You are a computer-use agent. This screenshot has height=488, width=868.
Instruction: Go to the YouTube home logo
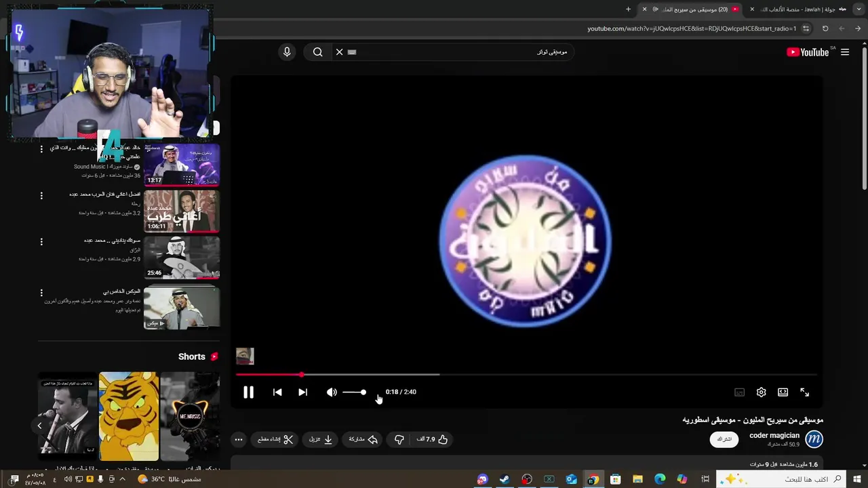point(808,52)
